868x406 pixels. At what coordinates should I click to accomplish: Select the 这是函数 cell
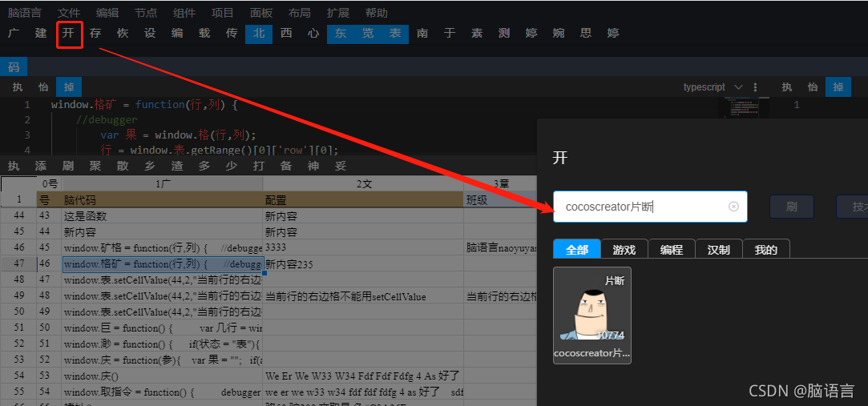coord(162,215)
